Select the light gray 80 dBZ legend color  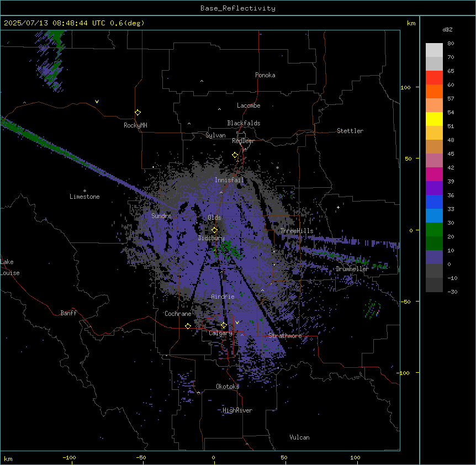[434, 50]
